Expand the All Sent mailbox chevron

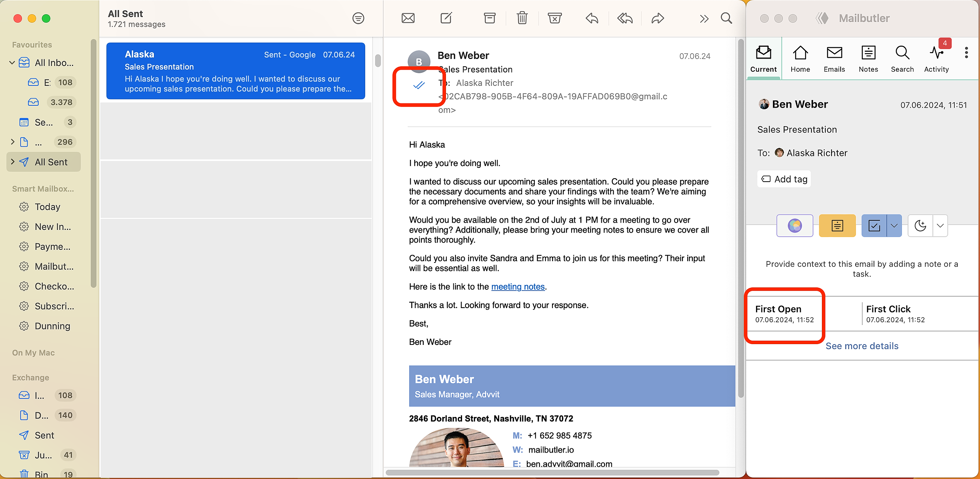coord(13,162)
